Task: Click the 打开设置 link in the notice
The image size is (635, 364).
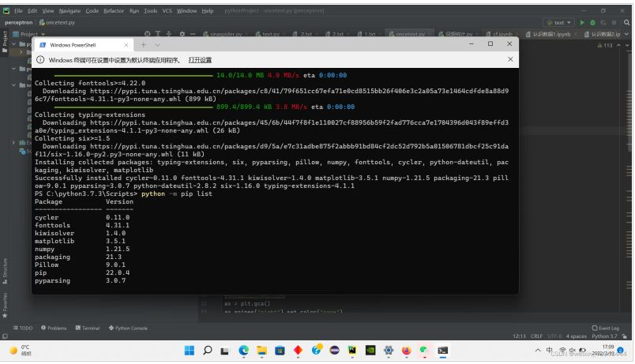Action: [x=200, y=60]
